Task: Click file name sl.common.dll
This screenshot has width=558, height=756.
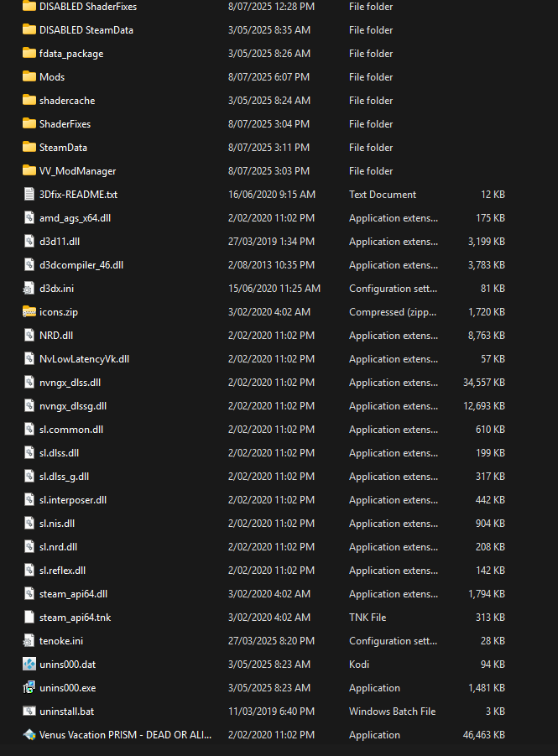Action: click(71, 429)
